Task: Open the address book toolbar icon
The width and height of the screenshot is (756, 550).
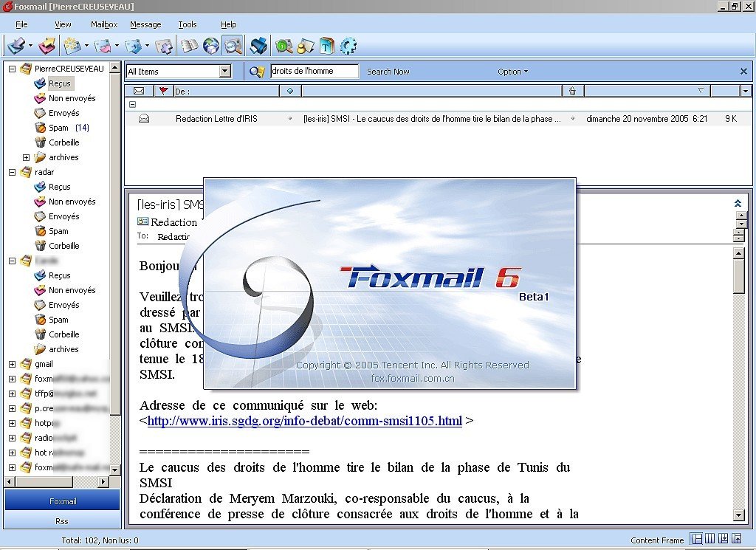Action: click(190, 46)
